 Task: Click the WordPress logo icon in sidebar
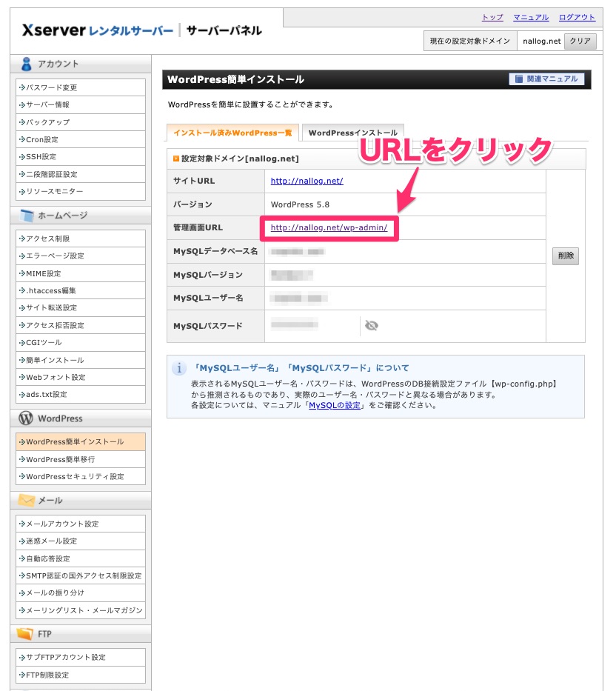(x=26, y=418)
